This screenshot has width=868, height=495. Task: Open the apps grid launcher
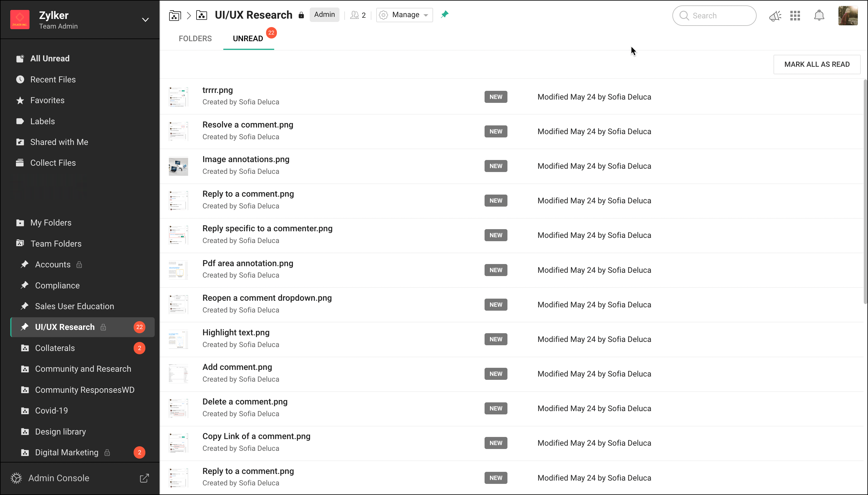click(795, 16)
